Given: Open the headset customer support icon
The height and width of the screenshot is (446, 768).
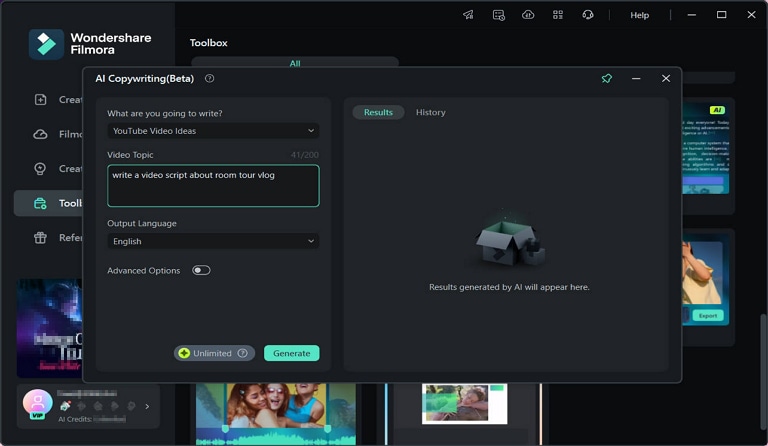Looking at the screenshot, I should pos(588,15).
